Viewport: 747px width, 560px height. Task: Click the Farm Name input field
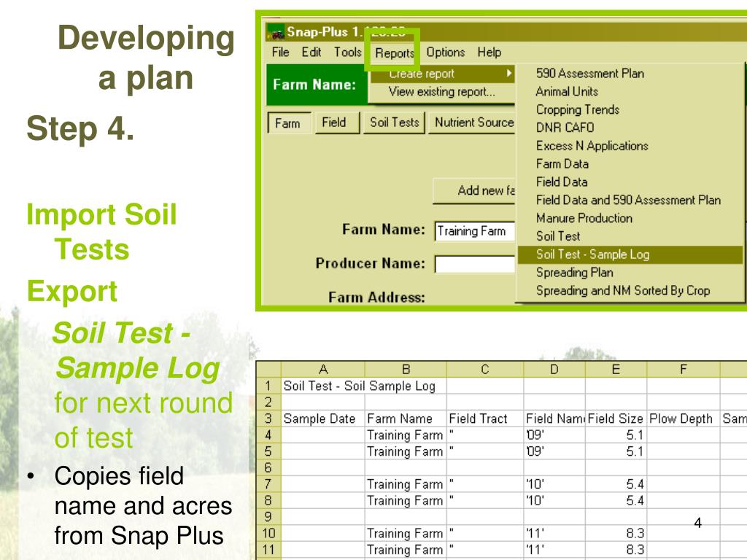point(475,231)
